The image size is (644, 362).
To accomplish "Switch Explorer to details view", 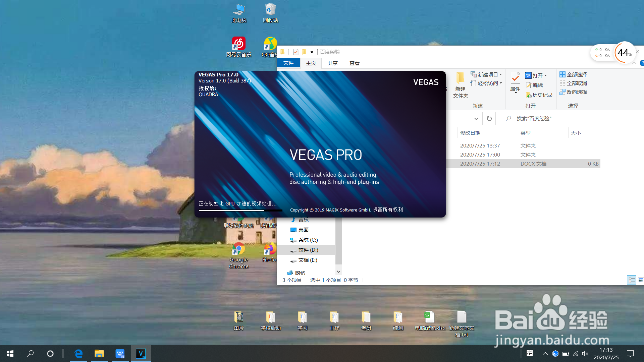I will [x=632, y=280].
